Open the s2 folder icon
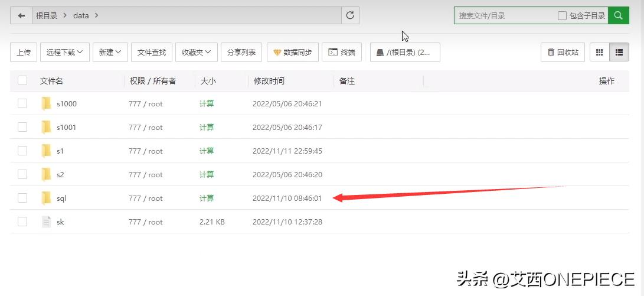 click(47, 174)
